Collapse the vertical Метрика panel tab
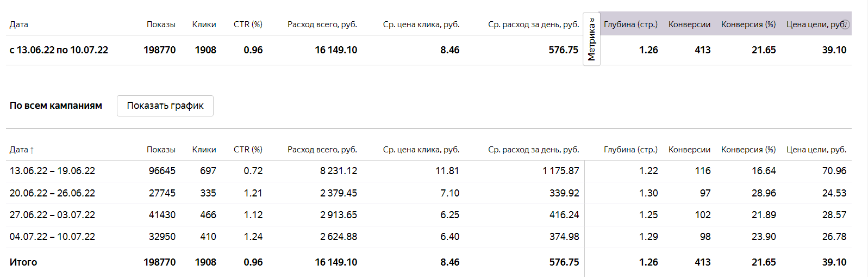The width and height of the screenshot is (868, 277). click(591, 39)
